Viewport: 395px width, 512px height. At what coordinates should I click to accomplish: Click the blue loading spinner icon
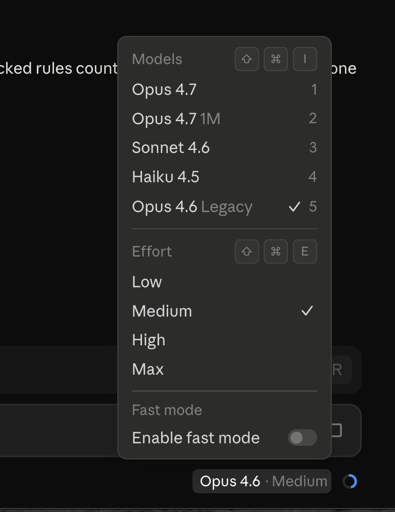350,481
